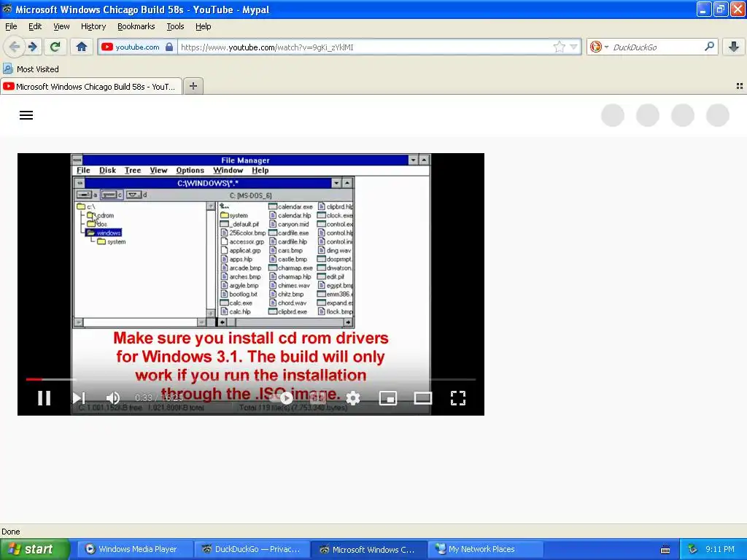This screenshot has height=560, width=747.
Task: Select the Microsoft Windows C... taskbar button
Action: pos(368,549)
